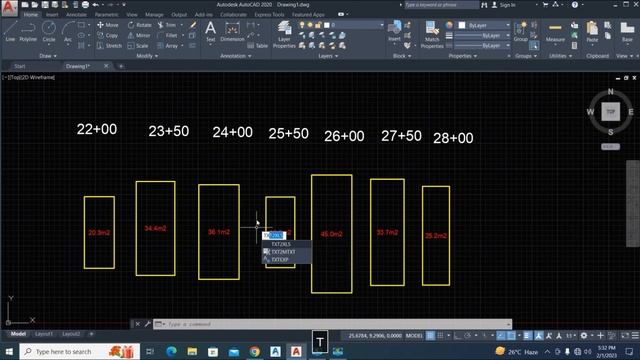Click the Array tool

pyautogui.click(x=168, y=46)
